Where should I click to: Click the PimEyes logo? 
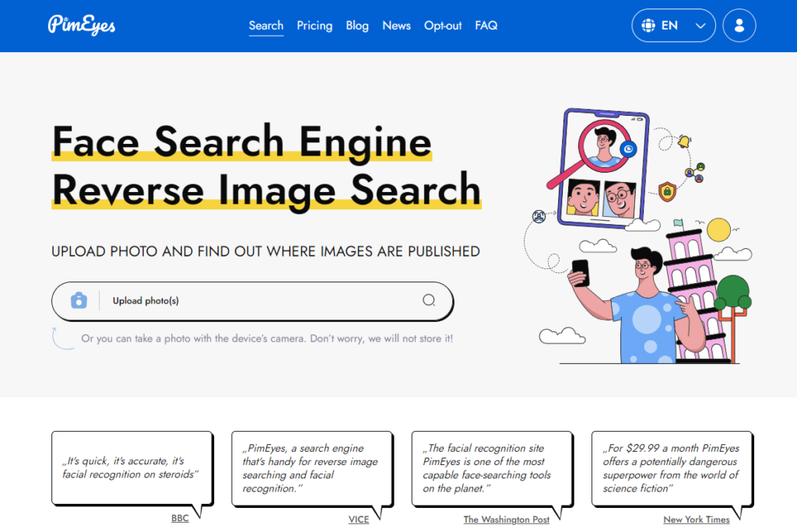(x=81, y=25)
